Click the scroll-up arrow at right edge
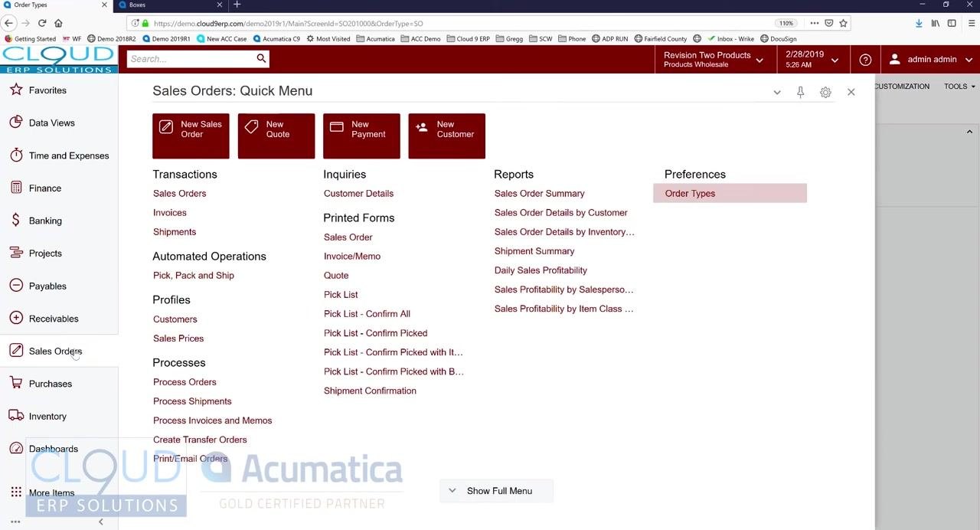Viewport: 980px width, 530px height. 969,132
